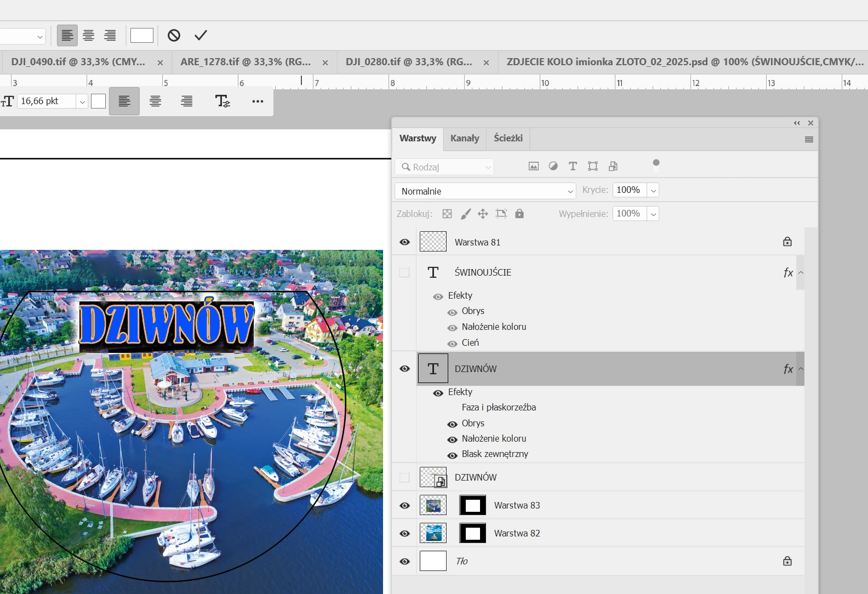This screenshot has width=868, height=594.
Task: Click text color swatch in top options bar
Action: coord(141,36)
